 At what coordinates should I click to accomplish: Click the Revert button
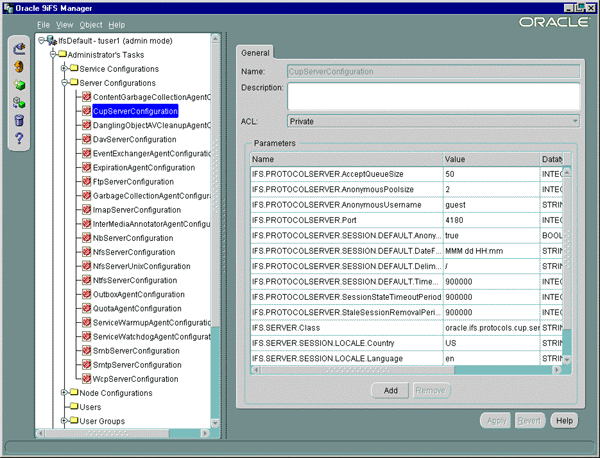(x=530, y=421)
